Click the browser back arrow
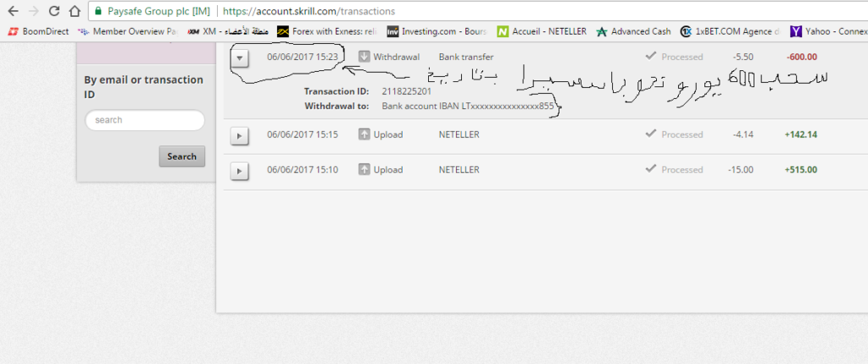The width and height of the screenshot is (868, 364). (x=13, y=12)
